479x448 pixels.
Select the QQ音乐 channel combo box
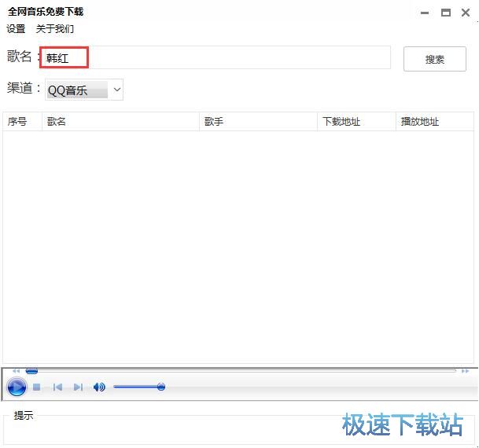point(84,90)
